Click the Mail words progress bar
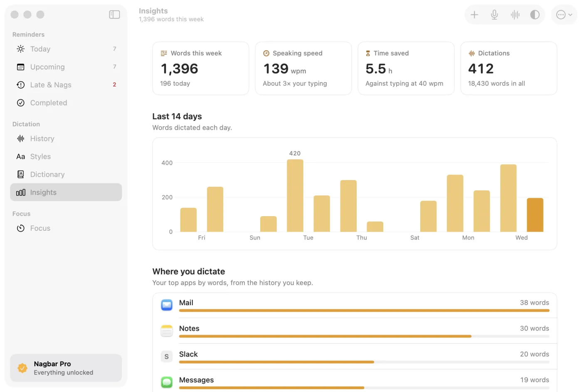Image resolution: width=582 pixels, height=392 pixels. 364,311
